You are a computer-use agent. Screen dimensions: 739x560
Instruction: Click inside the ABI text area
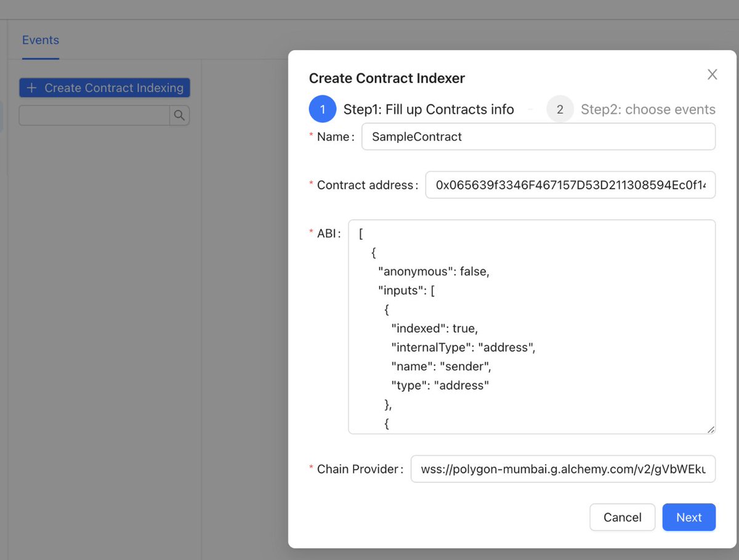pos(531,327)
